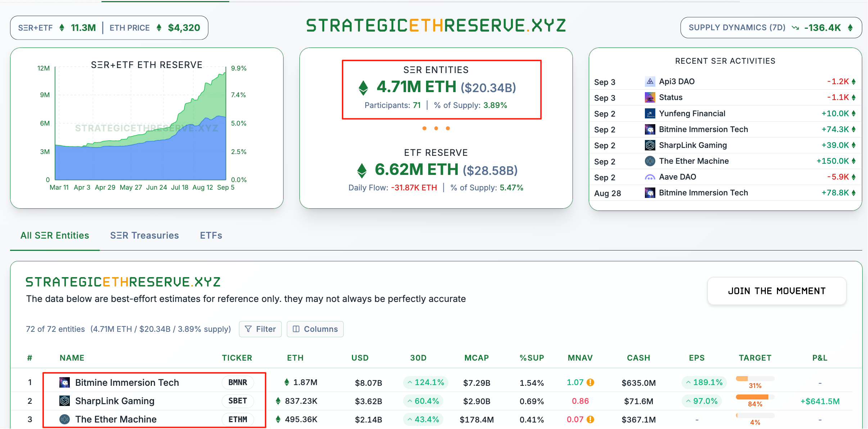Sort the table by the 30D column header

[418, 358]
